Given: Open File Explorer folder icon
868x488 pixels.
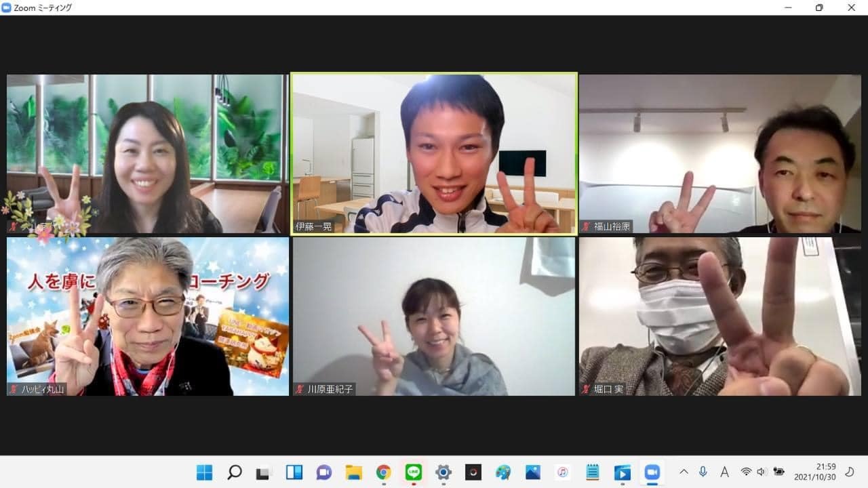Looking at the screenshot, I should (353, 472).
